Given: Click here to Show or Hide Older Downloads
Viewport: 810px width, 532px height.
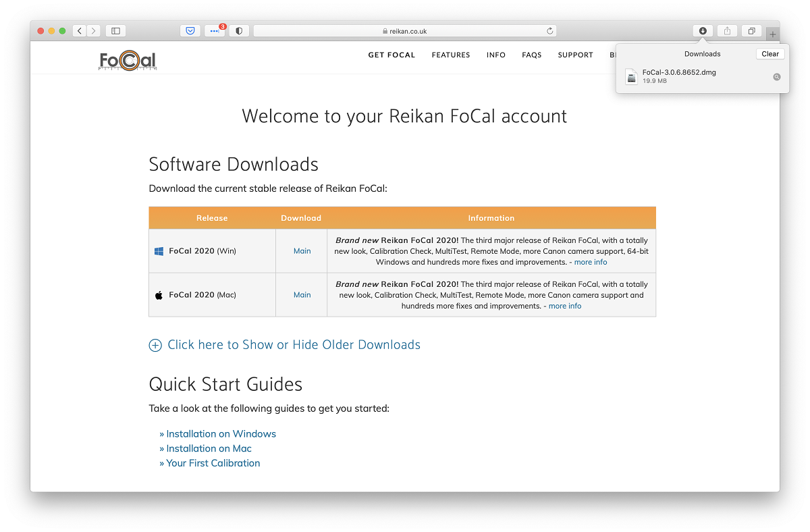Looking at the screenshot, I should (x=294, y=345).
